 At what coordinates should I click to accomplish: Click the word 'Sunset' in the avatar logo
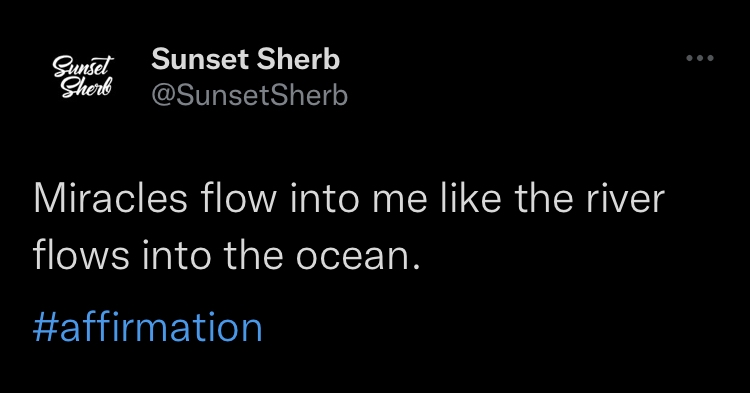84,66
